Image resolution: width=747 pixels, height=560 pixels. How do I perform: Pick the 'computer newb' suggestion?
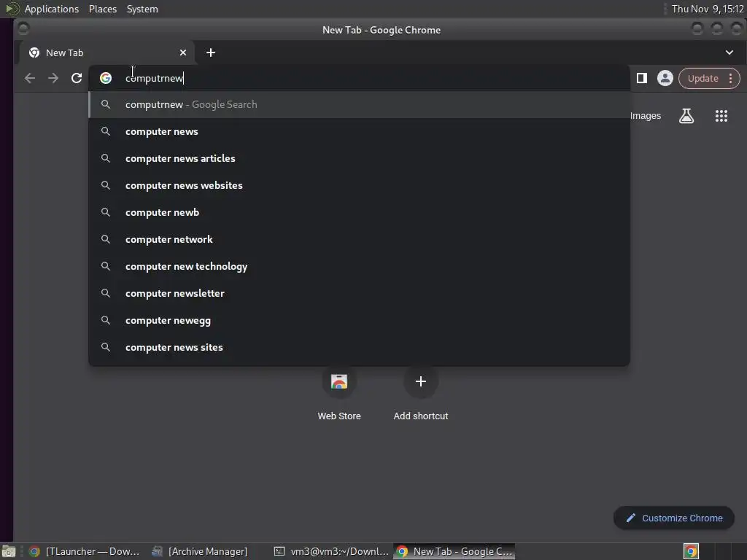click(x=359, y=212)
